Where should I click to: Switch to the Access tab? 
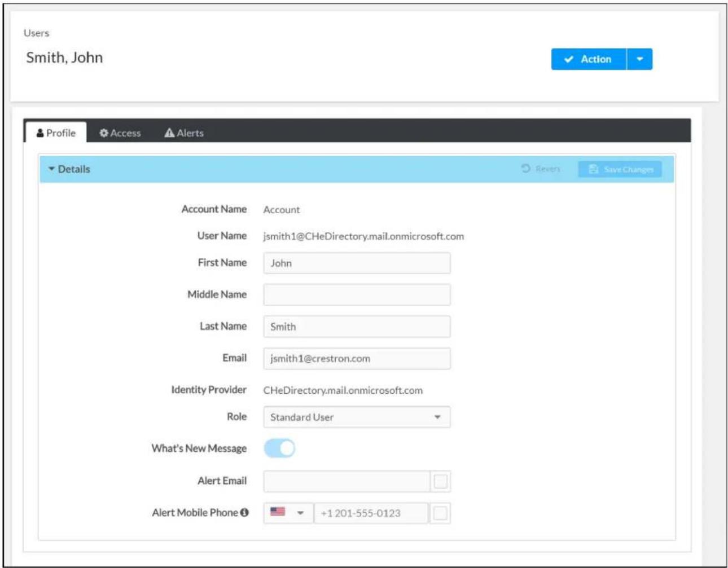tap(120, 133)
